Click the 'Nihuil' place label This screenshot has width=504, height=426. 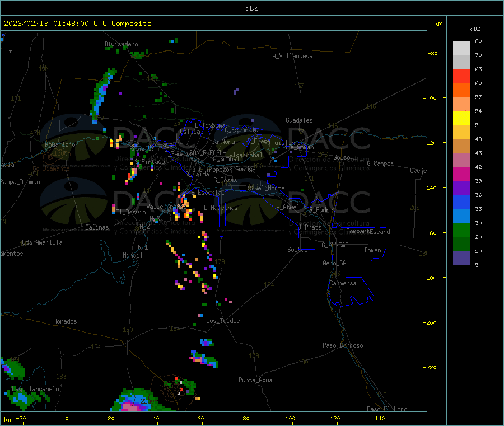pyautogui.click(x=132, y=255)
